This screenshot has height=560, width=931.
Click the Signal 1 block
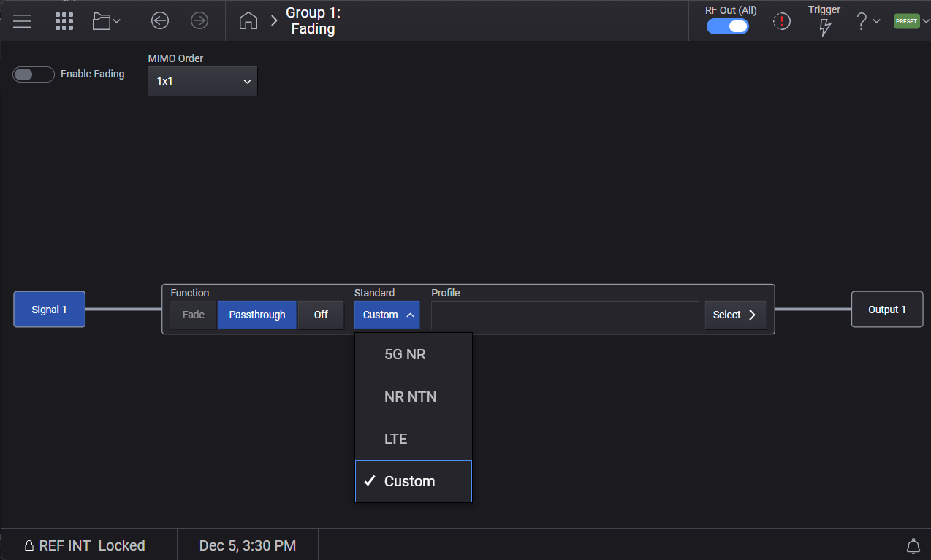coord(50,310)
